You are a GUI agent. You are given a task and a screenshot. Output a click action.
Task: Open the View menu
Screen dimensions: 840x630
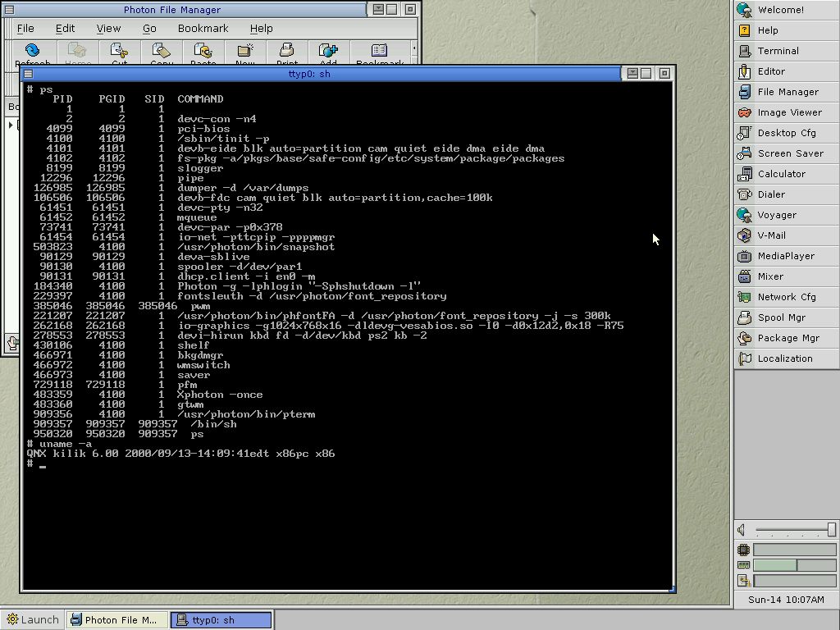coord(108,28)
